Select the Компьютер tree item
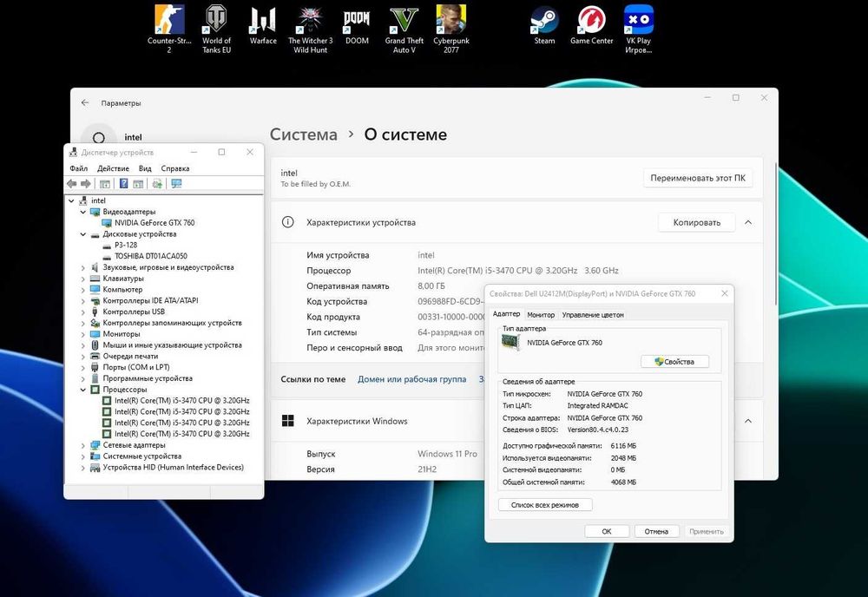Screen dimensions: 868x597 (122, 289)
